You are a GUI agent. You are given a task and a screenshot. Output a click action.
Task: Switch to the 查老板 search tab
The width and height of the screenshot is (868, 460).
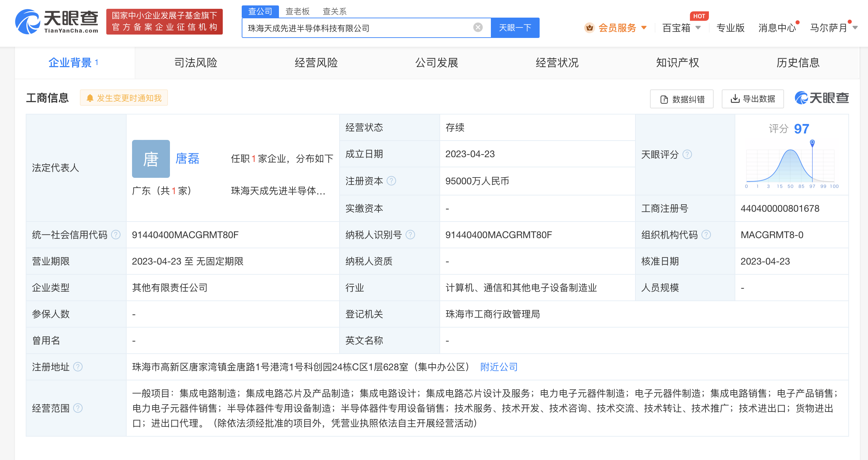(297, 11)
